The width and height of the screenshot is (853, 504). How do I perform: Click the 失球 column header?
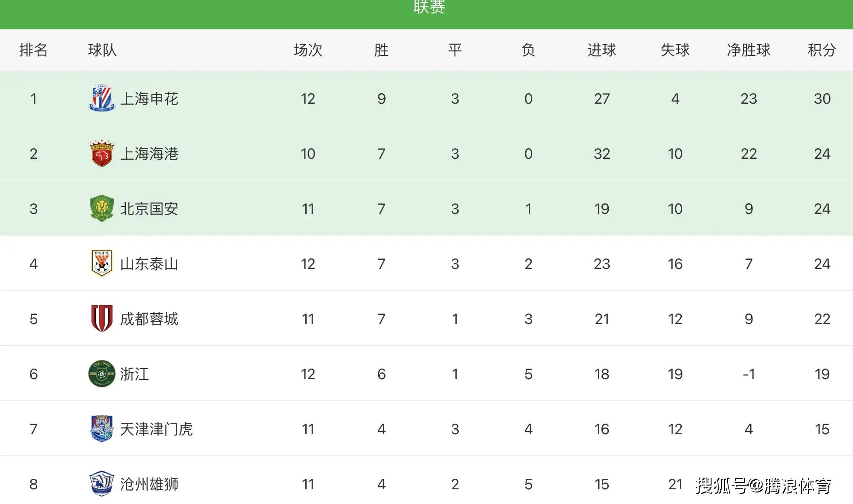tap(675, 50)
